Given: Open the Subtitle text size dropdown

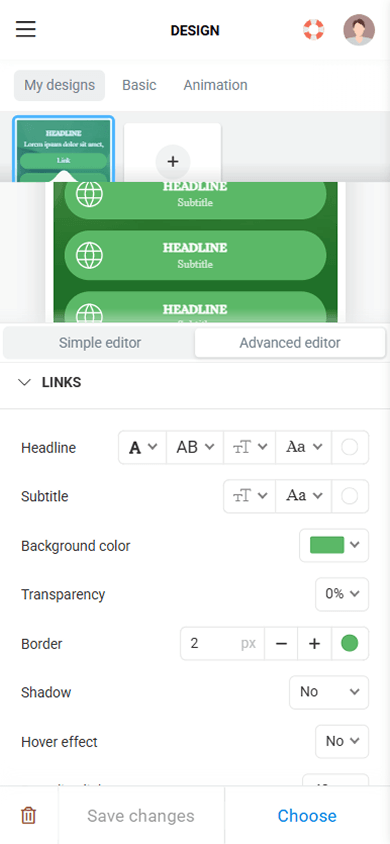Looking at the screenshot, I should pyautogui.click(x=250, y=496).
